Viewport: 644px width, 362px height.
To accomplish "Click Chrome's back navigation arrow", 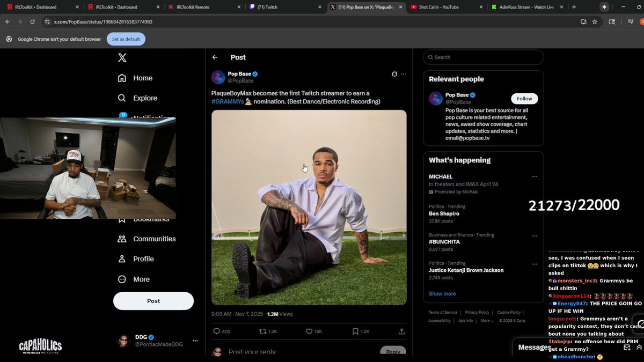I will tap(8, 21).
